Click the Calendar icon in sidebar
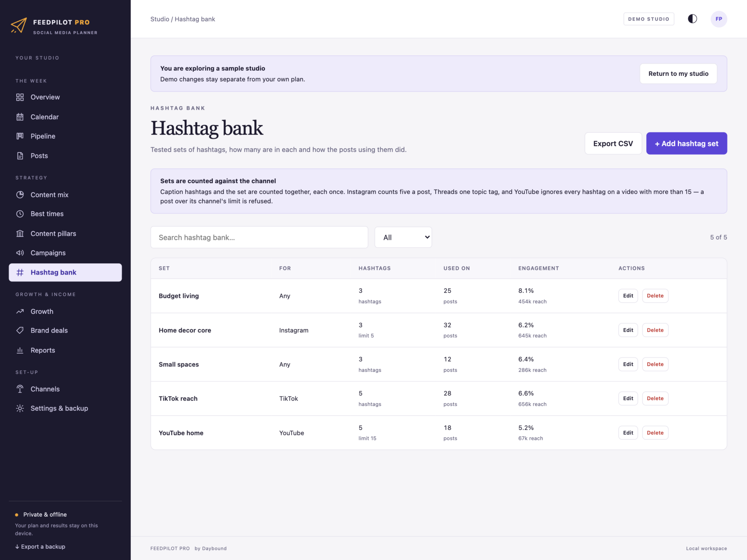The height and width of the screenshot is (560, 747). point(20,117)
